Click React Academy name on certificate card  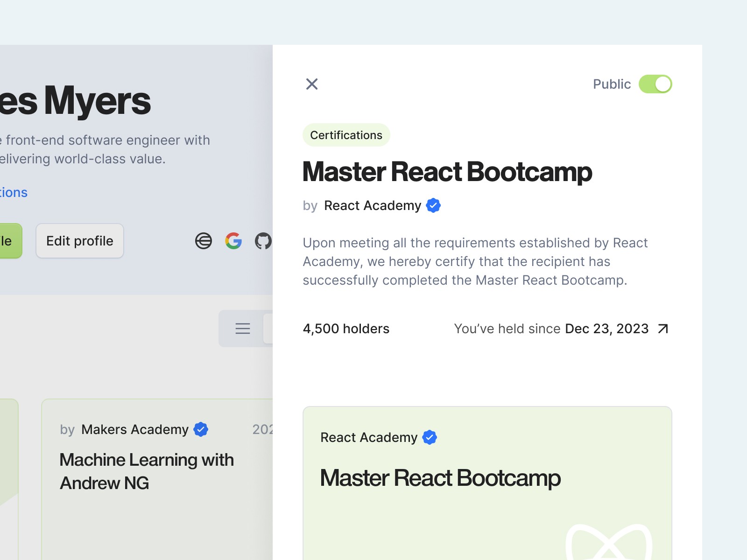tap(369, 437)
